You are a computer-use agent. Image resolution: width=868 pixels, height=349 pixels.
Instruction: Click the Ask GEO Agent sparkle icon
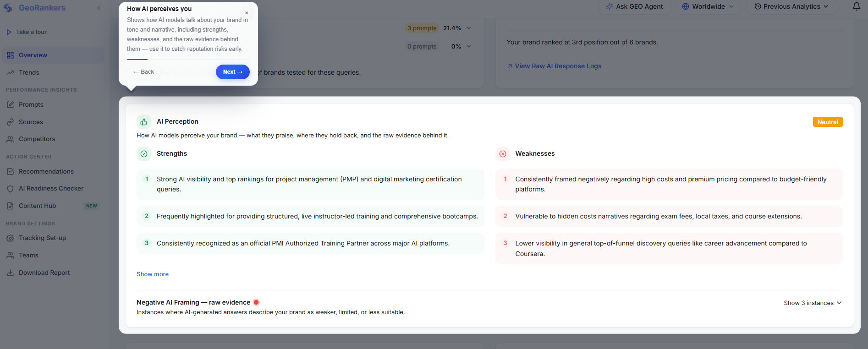pyautogui.click(x=609, y=6)
